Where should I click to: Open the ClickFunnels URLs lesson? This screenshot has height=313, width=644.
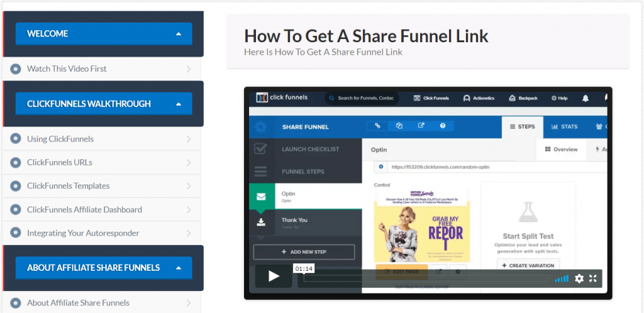pyautogui.click(x=101, y=162)
